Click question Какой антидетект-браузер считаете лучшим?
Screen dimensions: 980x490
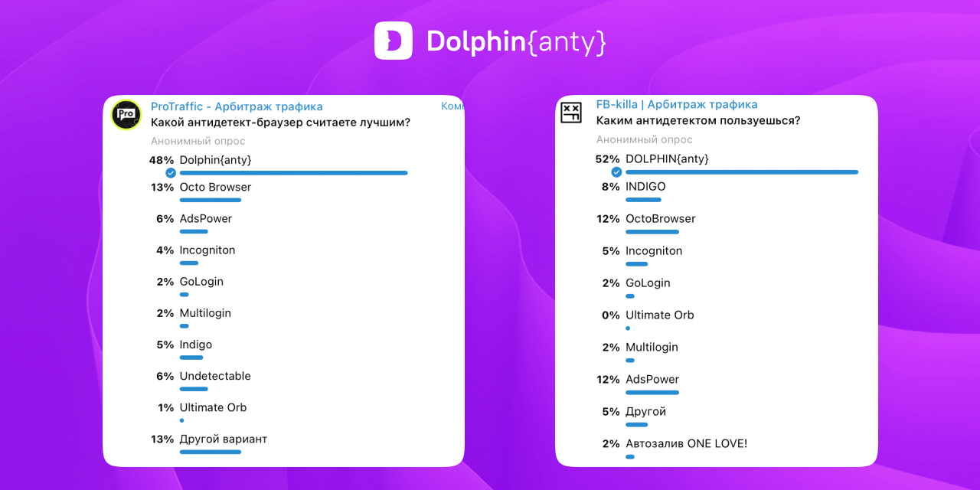click(280, 122)
